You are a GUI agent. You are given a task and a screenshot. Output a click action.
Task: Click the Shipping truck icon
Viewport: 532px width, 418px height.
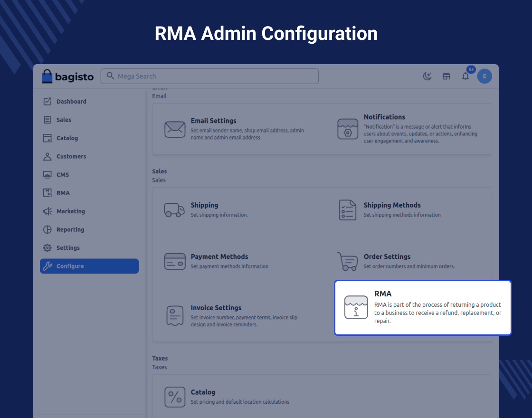coord(174,210)
